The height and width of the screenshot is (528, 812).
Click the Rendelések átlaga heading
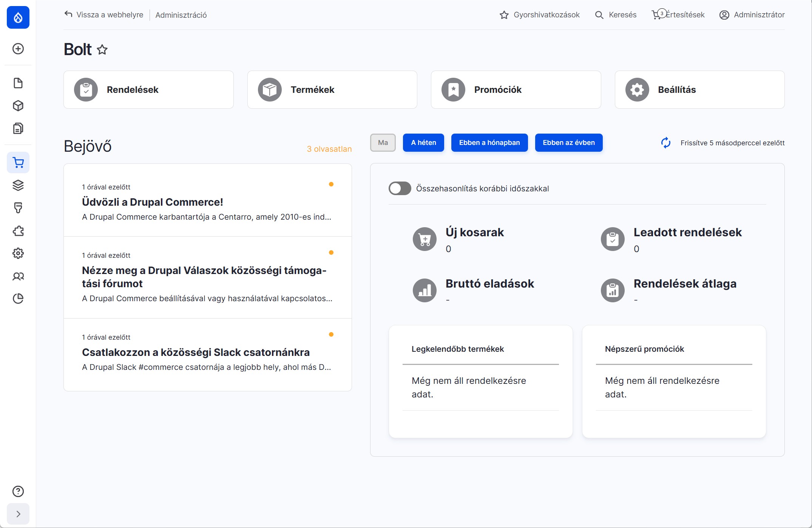pos(685,283)
